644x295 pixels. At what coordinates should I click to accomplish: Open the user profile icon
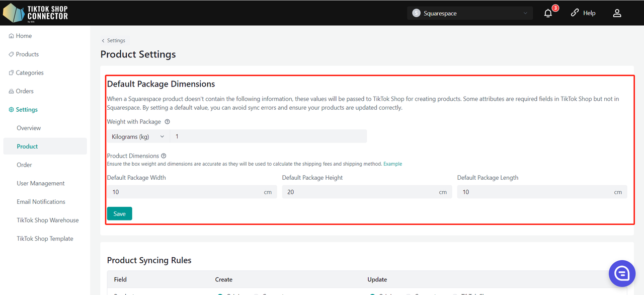pyautogui.click(x=617, y=13)
